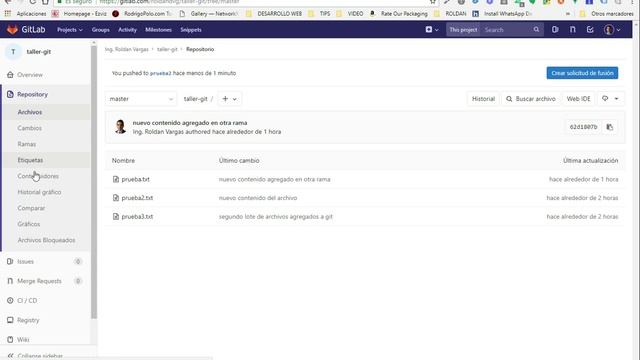
Task: Click the Wiki icon in sidebar
Action: [x=10, y=340]
